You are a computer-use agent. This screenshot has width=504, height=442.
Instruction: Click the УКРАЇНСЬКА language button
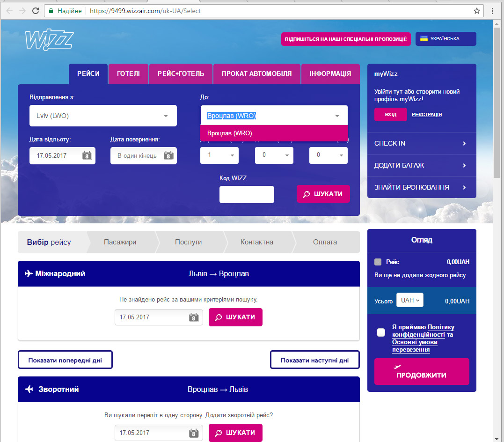[x=446, y=38]
